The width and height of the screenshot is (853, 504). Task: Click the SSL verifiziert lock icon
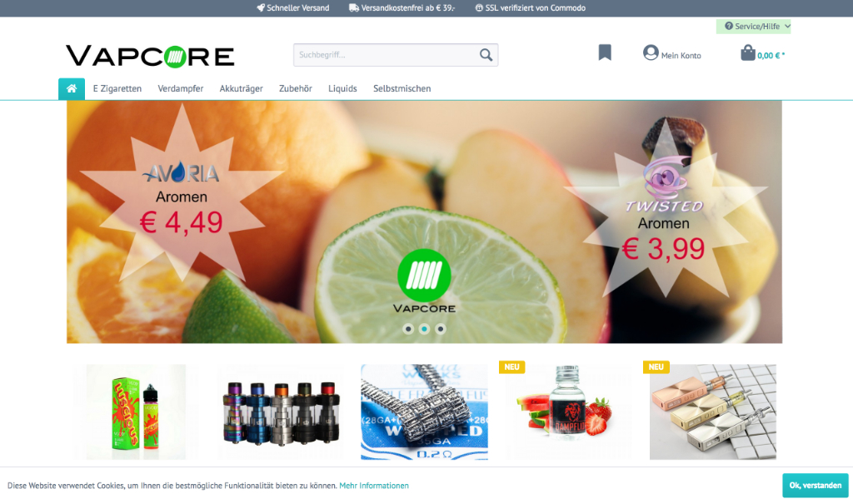click(x=479, y=7)
